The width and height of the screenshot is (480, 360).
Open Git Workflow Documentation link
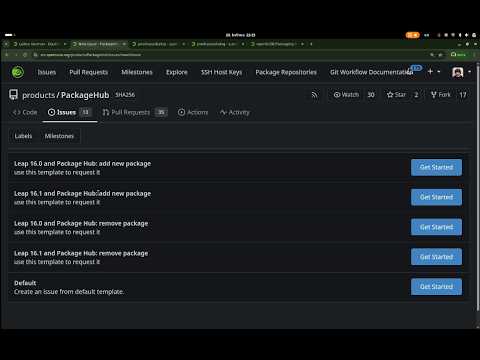pos(370,72)
